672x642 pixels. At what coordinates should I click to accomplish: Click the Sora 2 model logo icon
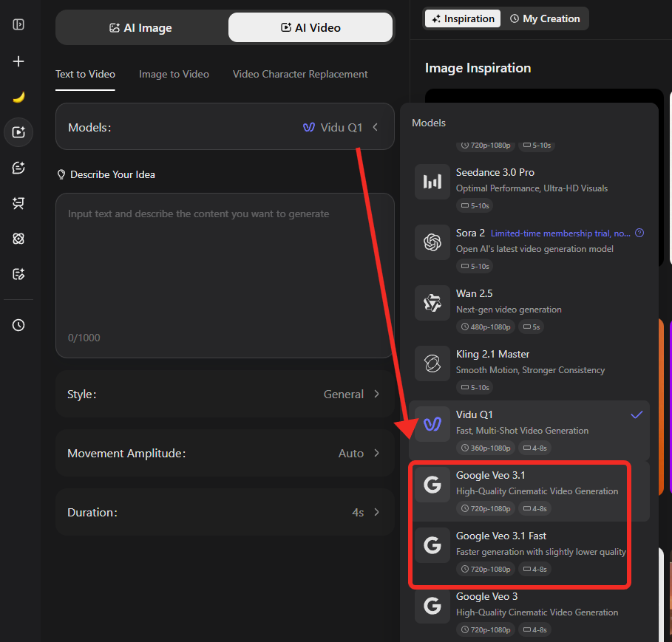click(432, 242)
